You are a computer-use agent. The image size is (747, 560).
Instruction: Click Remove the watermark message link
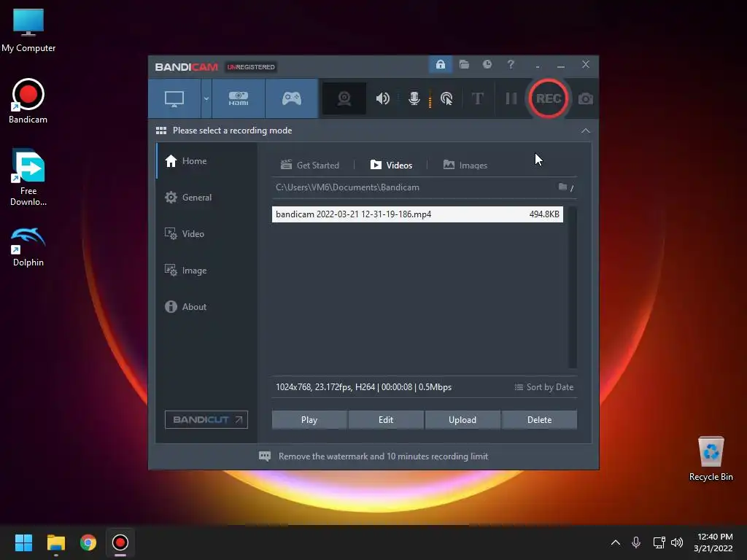(383, 456)
